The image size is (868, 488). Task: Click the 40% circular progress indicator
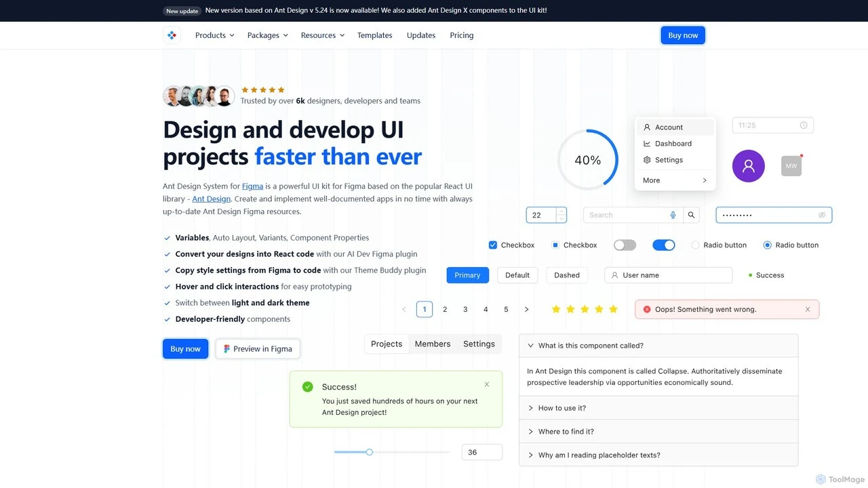tap(587, 160)
